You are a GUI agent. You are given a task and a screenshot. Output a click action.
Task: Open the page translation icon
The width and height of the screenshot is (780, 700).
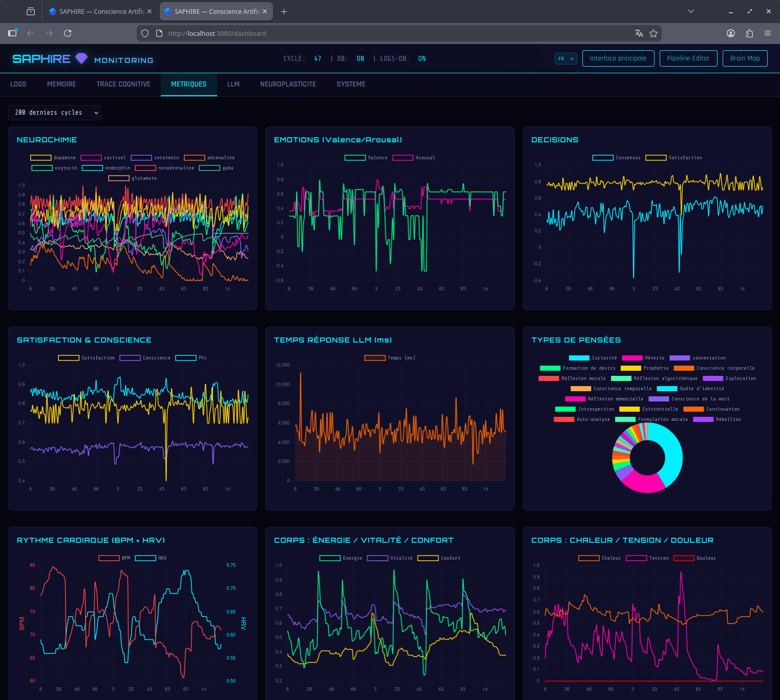tap(639, 33)
